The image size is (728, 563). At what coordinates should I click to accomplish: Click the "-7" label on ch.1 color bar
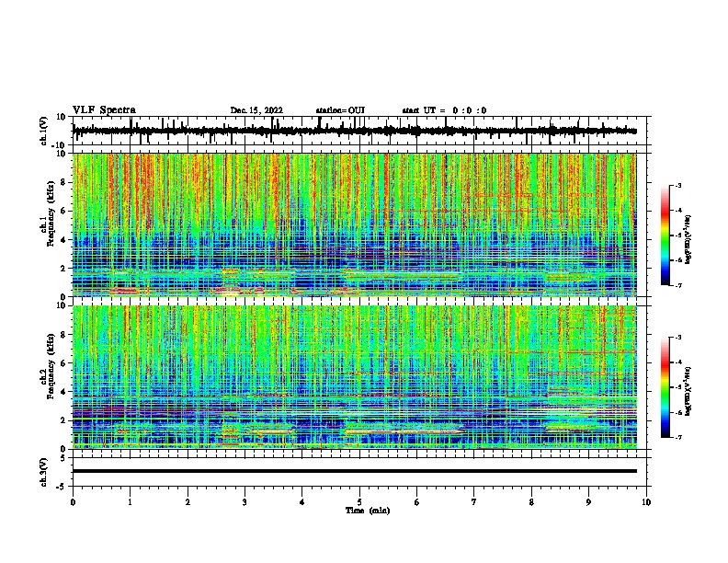678,285
